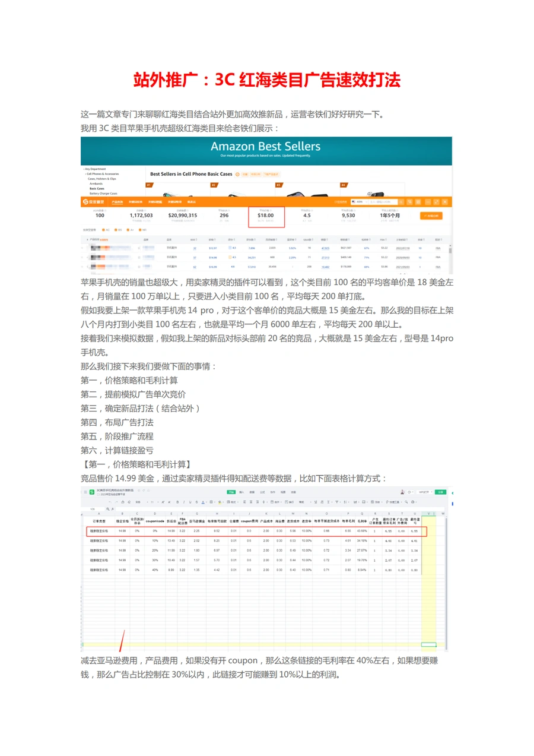This screenshot has width=534, height=756.
Task: Toggle Italic formatting in spreadsheet toolbar
Action: (x=184, y=502)
